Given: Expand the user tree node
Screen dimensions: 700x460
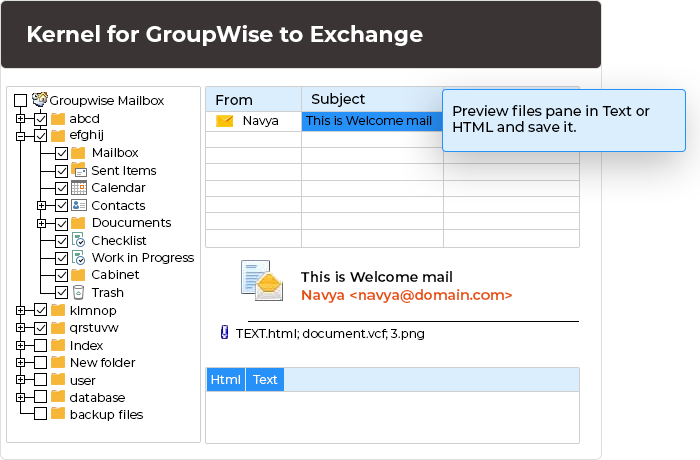Looking at the screenshot, I should (x=20, y=380).
